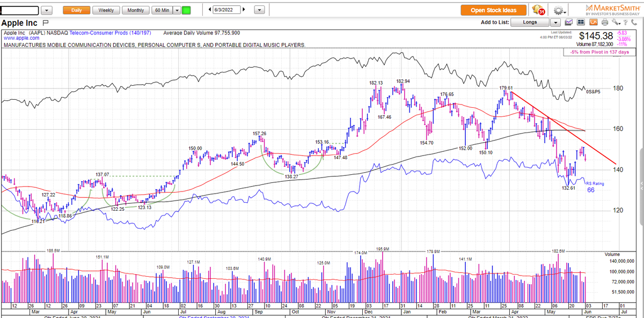Viewport: 644px width, 318px height.
Task: Open the alerts bell with 31 notifications
Action: point(537,10)
